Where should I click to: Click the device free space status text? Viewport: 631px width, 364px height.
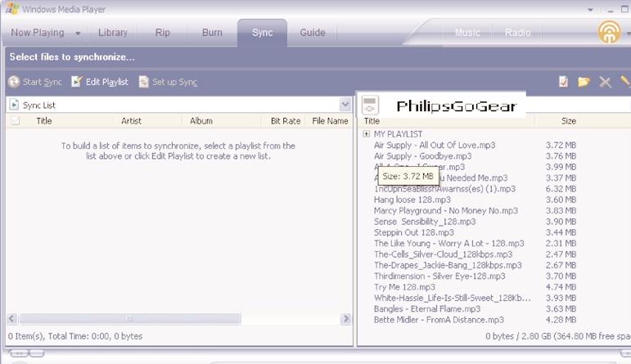click(x=558, y=336)
